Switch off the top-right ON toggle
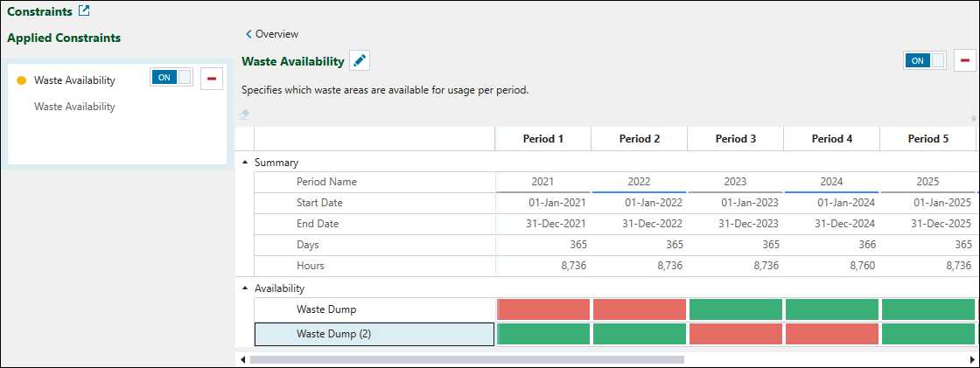980x368 pixels. pyautogui.click(x=925, y=60)
